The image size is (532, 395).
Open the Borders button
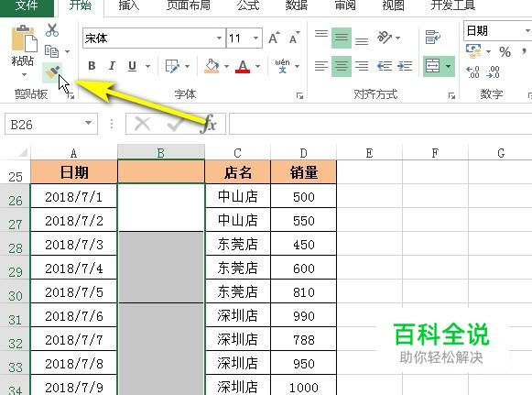coord(172,66)
